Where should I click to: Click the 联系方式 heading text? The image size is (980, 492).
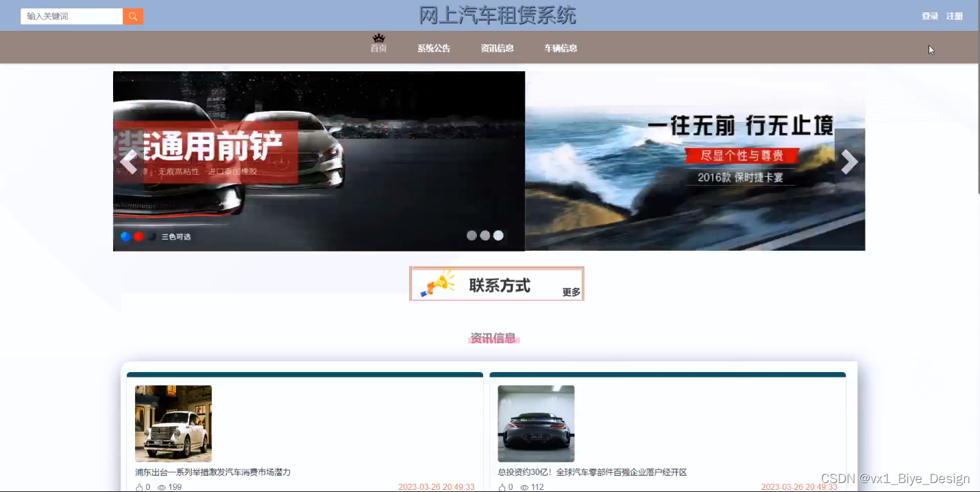(x=500, y=286)
